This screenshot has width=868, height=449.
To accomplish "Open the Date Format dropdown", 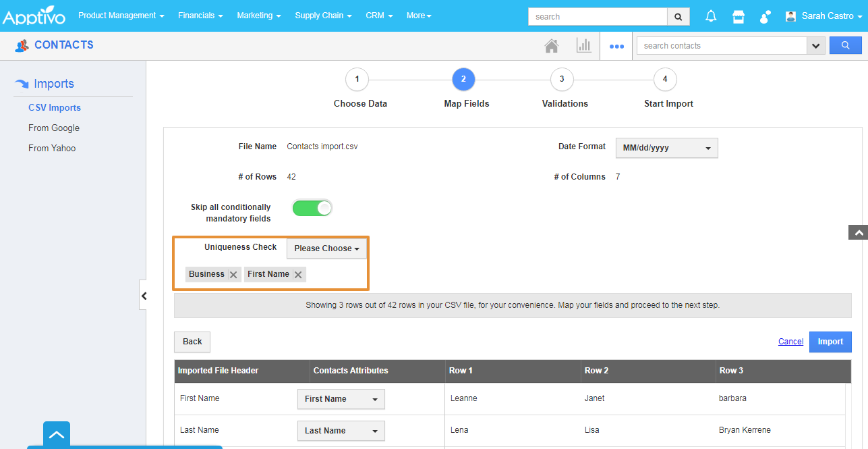I will point(667,148).
